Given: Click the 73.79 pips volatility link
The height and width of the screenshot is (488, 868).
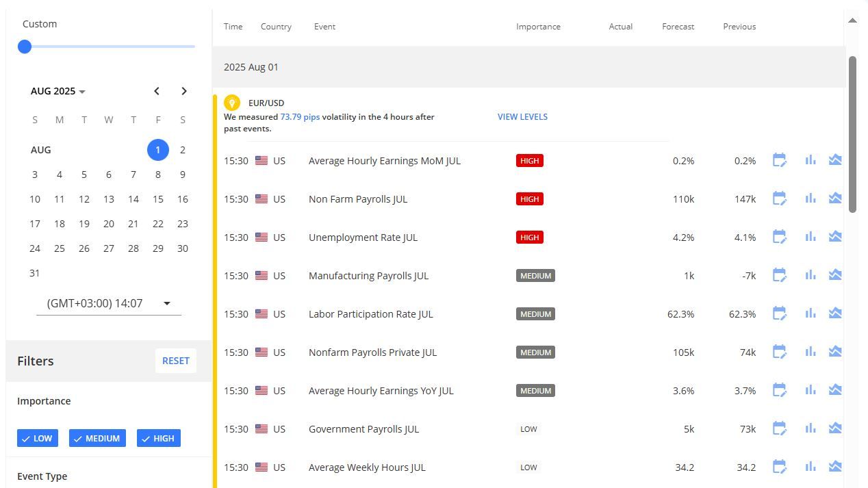Looking at the screenshot, I should (300, 116).
